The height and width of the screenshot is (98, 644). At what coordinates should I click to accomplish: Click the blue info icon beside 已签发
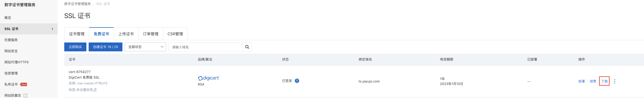tap(297, 81)
